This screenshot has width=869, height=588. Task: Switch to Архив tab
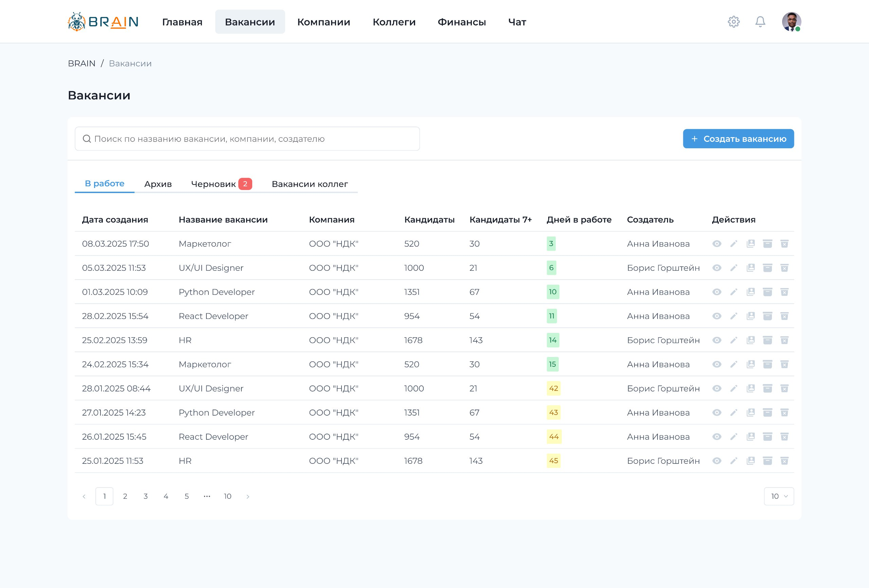point(158,184)
